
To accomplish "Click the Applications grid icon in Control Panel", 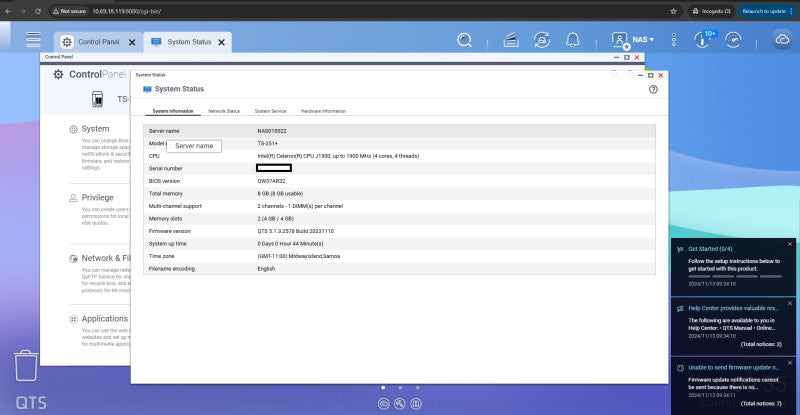I will 73,319.
